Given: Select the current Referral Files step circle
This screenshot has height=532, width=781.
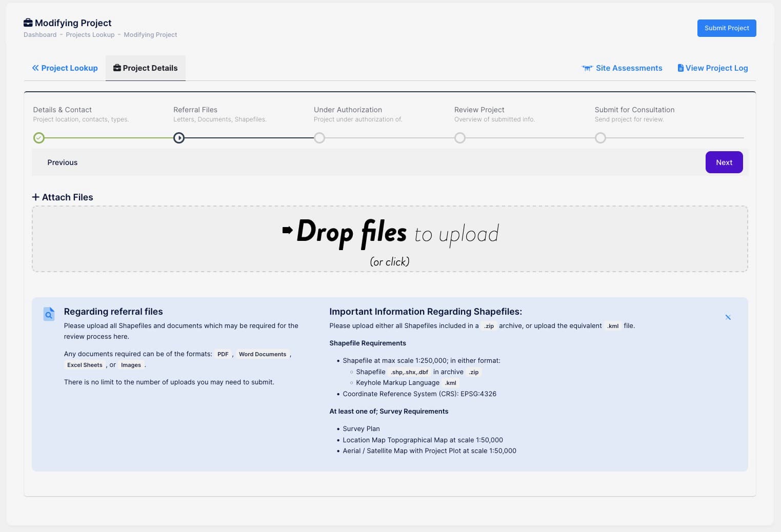Looking at the screenshot, I should pyautogui.click(x=179, y=138).
